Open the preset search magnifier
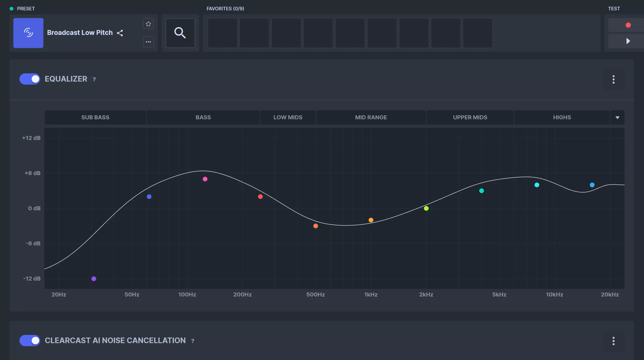Viewport: 644px width, 360px height. (x=180, y=33)
